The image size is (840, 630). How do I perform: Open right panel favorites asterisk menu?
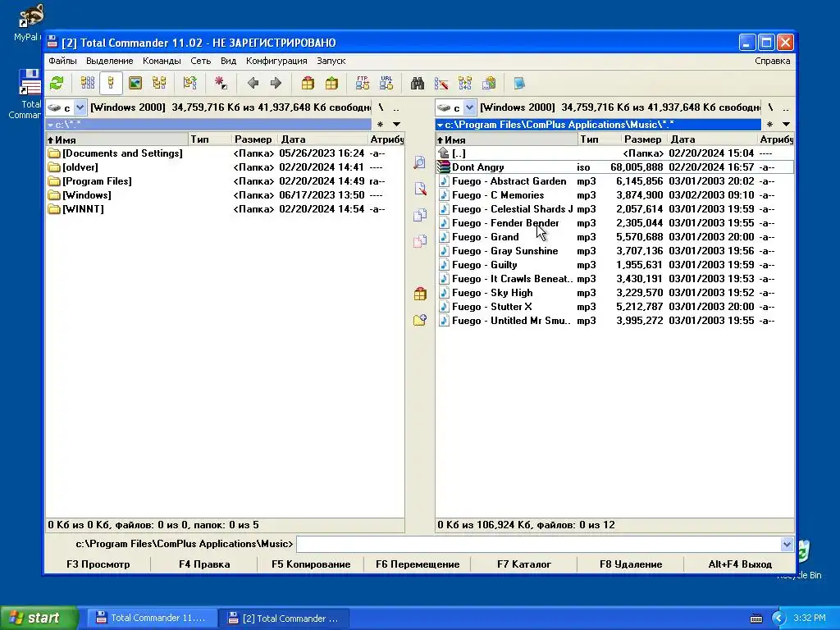(x=769, y=125)
